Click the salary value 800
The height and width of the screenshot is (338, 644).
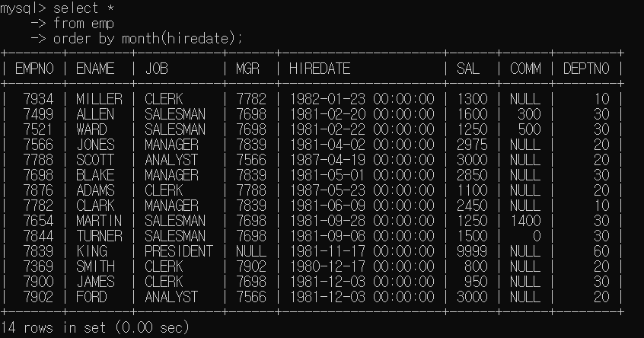click(x=476, y=266)
